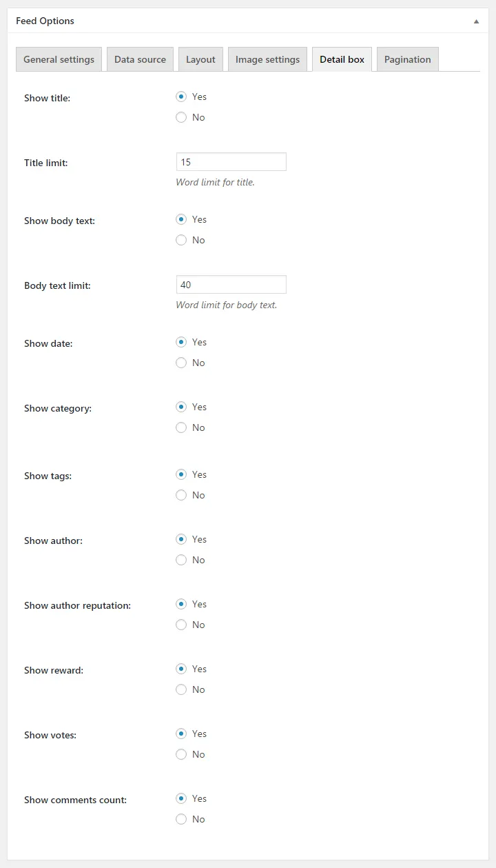The height and width of the screenshot is (868, 496).
Task: Collapse the Feed Options panel arrow
Action: [x=476, y=21]
